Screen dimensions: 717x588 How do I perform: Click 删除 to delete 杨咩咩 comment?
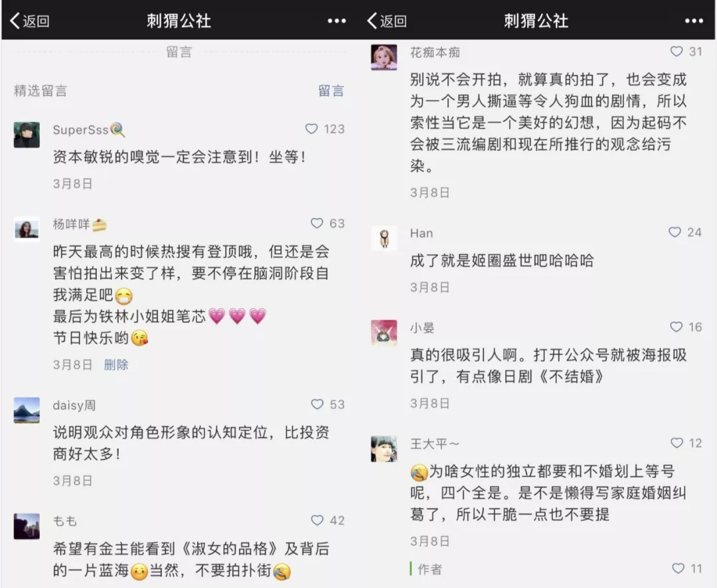(x=116, y=364)
